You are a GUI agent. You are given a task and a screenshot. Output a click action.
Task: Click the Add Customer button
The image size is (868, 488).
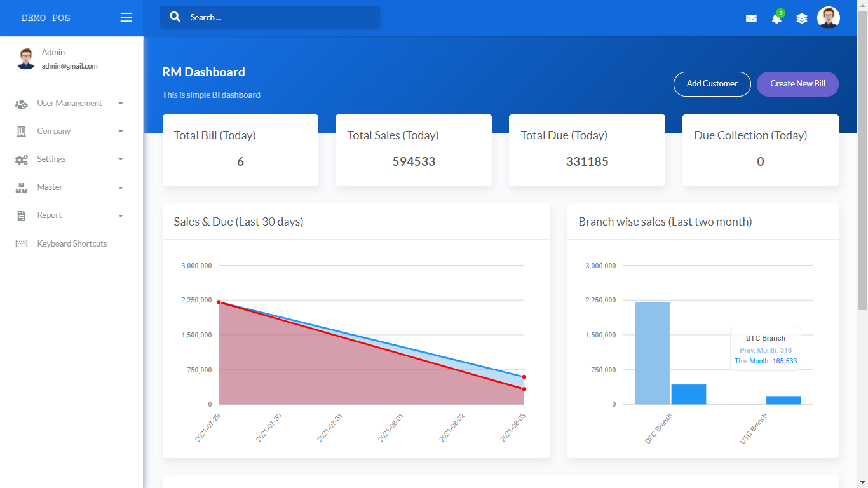pos(712,84)
